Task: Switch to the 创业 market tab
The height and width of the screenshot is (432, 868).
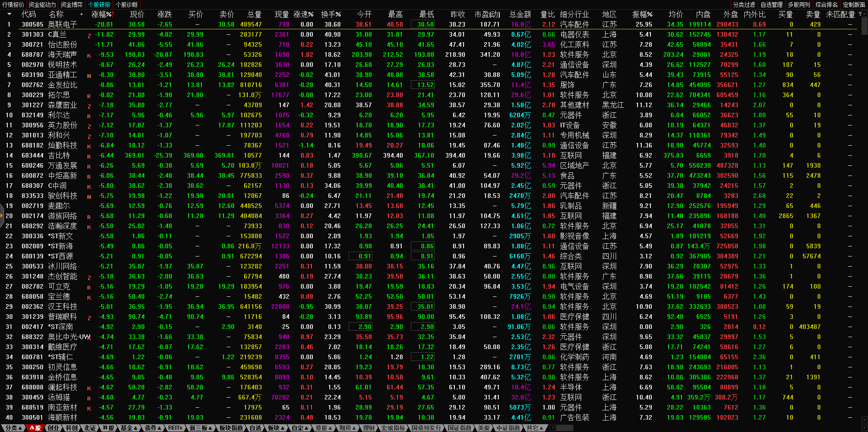Action: [x=54, y=428]
